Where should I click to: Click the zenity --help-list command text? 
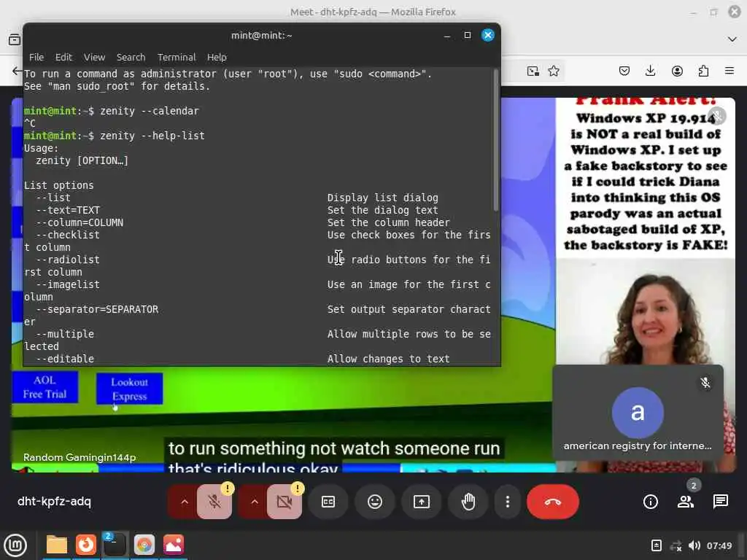tap(152, 136)
